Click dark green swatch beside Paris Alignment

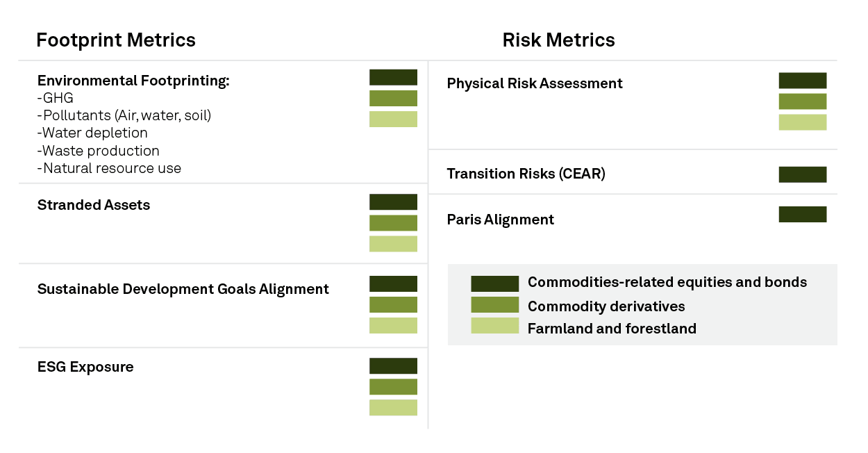(x=803, y=215)
